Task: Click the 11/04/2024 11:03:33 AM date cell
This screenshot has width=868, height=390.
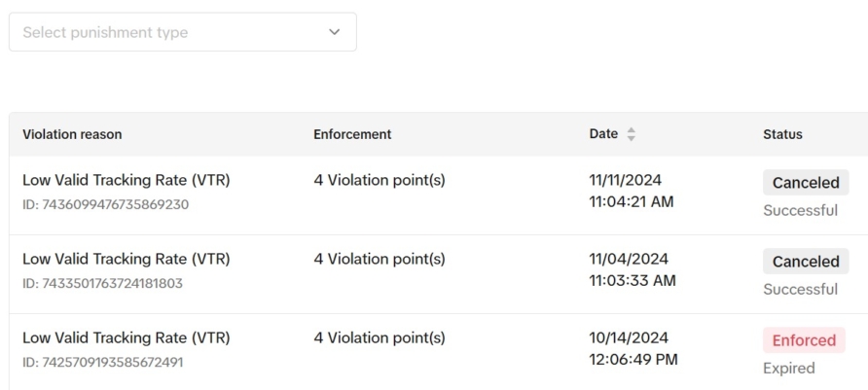Action: click(x=632, y=269)
